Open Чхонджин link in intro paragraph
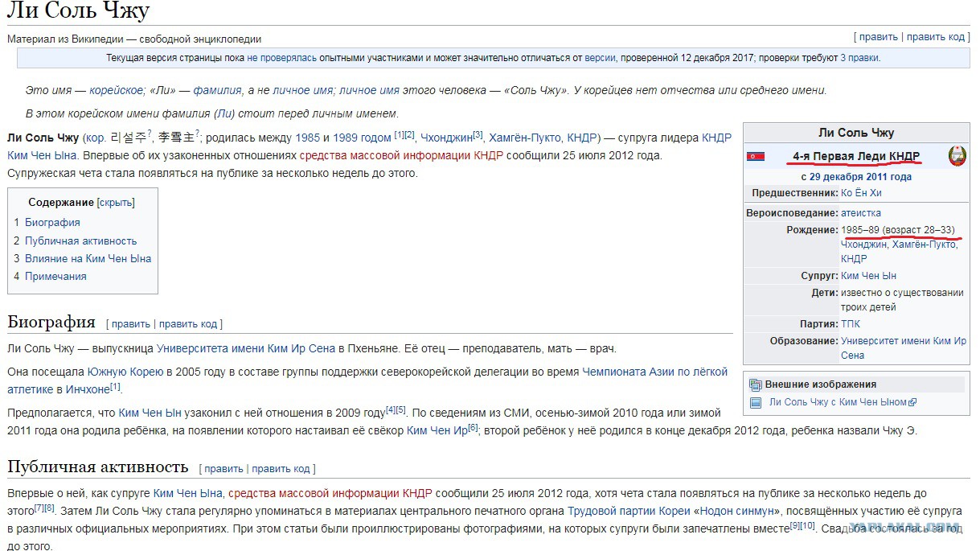Image resolution: width=980 pixels, height=551 pixels. (445, 138)
